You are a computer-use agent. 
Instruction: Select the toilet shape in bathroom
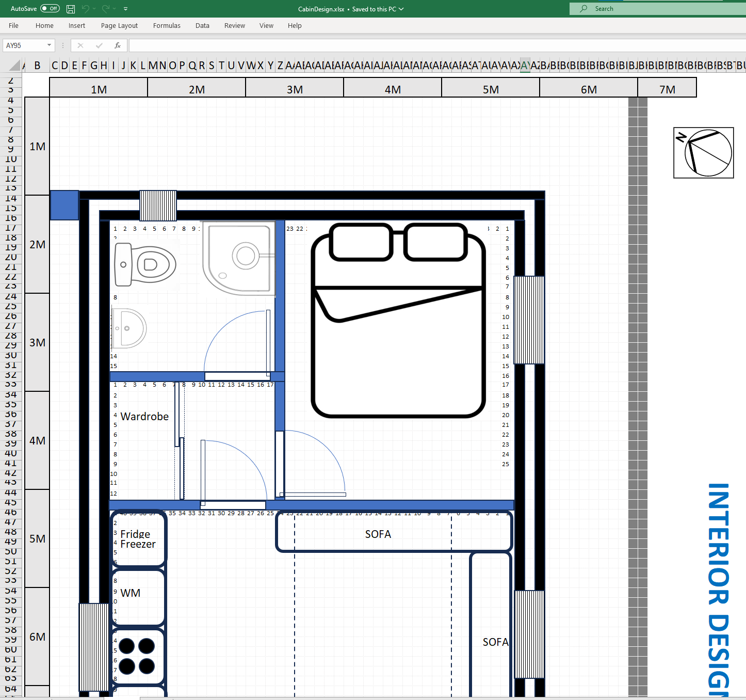coord(145,265)
